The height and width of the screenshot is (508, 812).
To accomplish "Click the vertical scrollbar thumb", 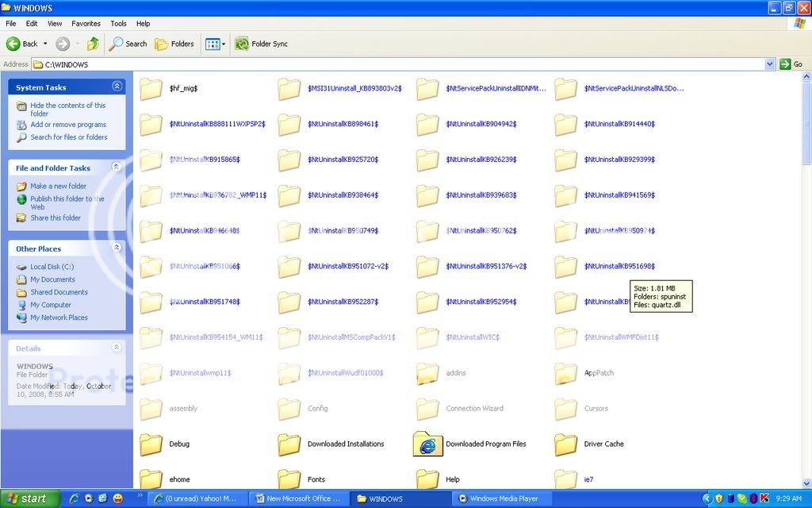I will coord(806,125).
